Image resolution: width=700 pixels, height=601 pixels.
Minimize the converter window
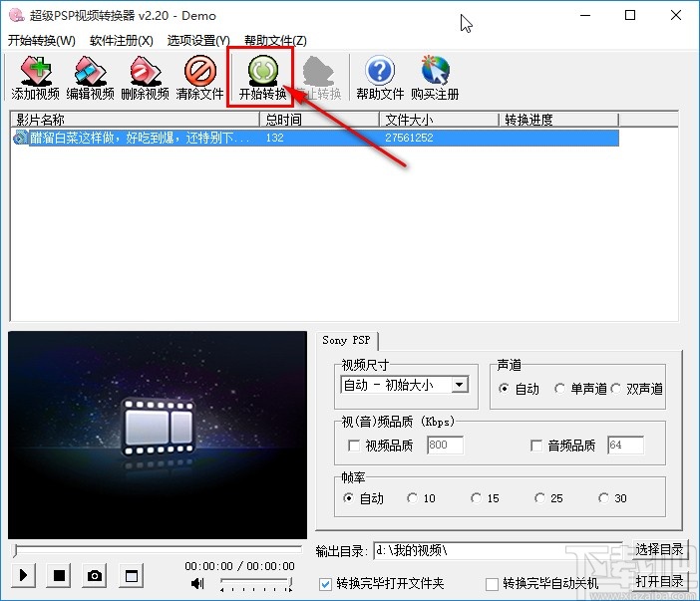pos(585,15)
